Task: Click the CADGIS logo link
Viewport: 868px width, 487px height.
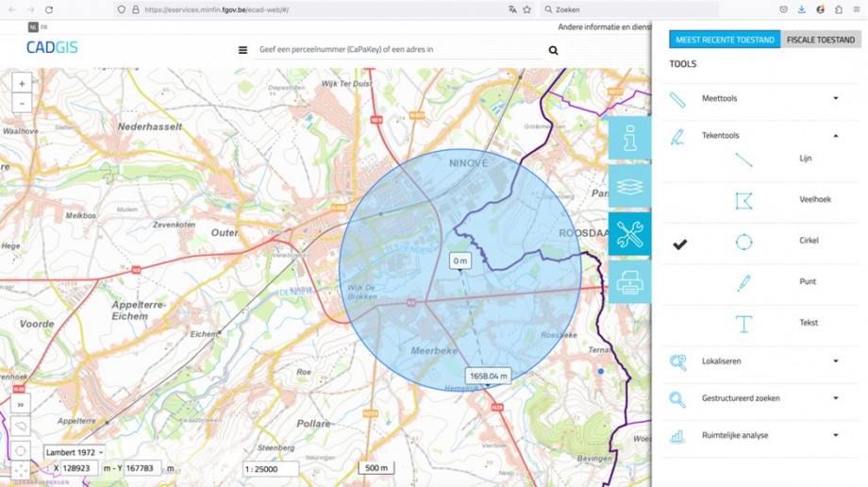Action: [x=52, y=47]
